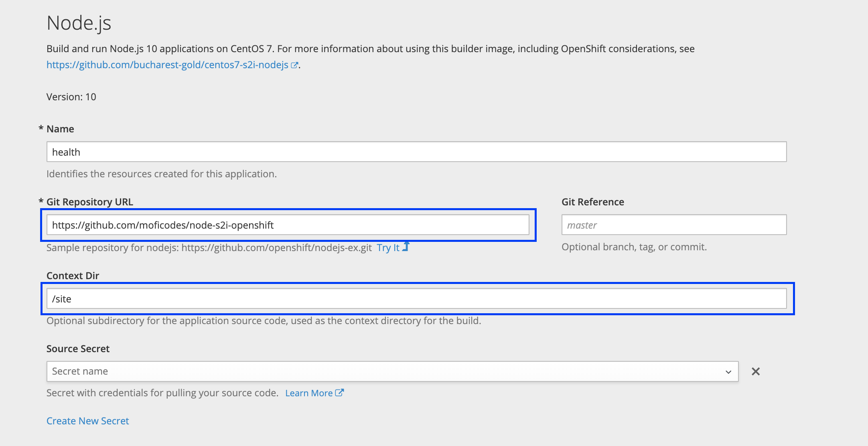Click the Git Reference master field
The width and height of the screenshot is (868, 446).
(674, 225)
